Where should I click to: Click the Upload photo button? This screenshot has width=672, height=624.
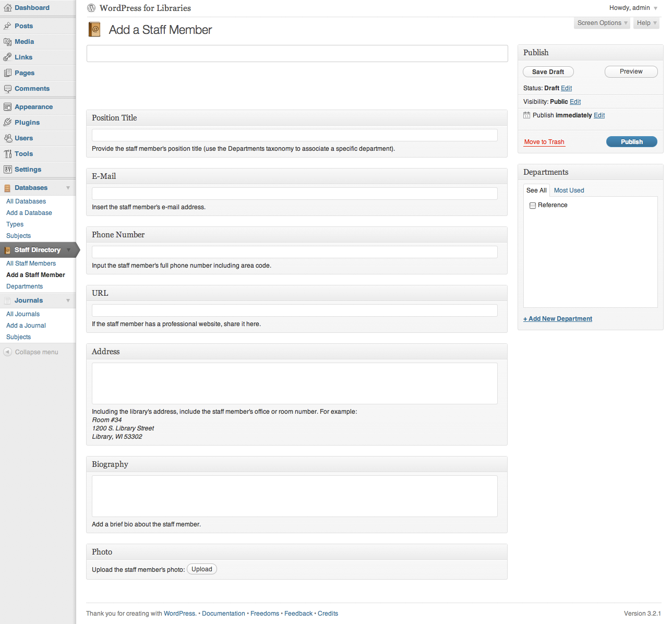tap(202, 569)
